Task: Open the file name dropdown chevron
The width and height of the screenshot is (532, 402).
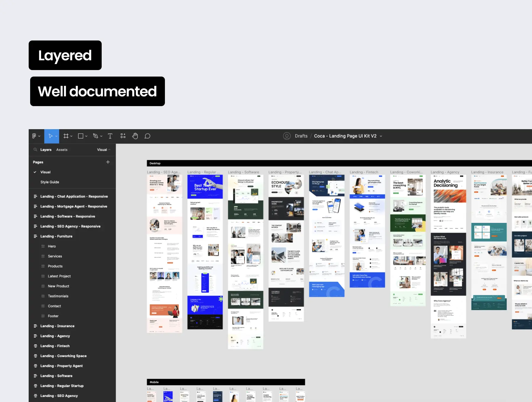Action: [x=381, y=136]
